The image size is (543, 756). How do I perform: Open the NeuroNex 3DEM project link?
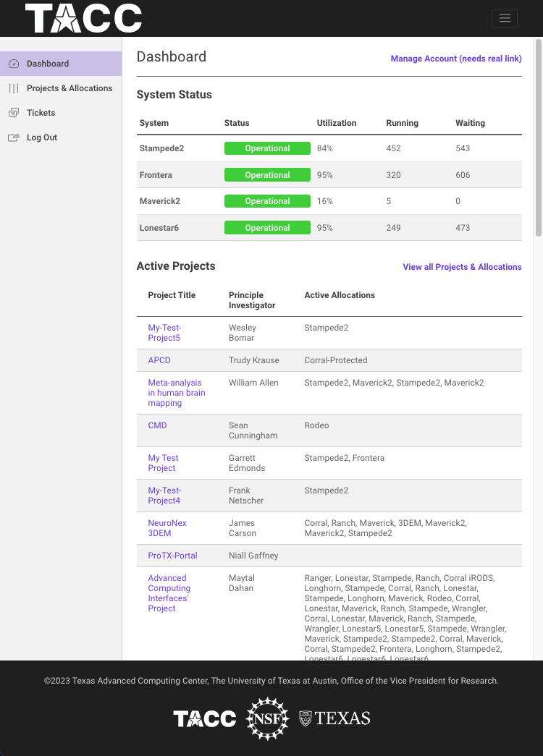tap(167, 528)
